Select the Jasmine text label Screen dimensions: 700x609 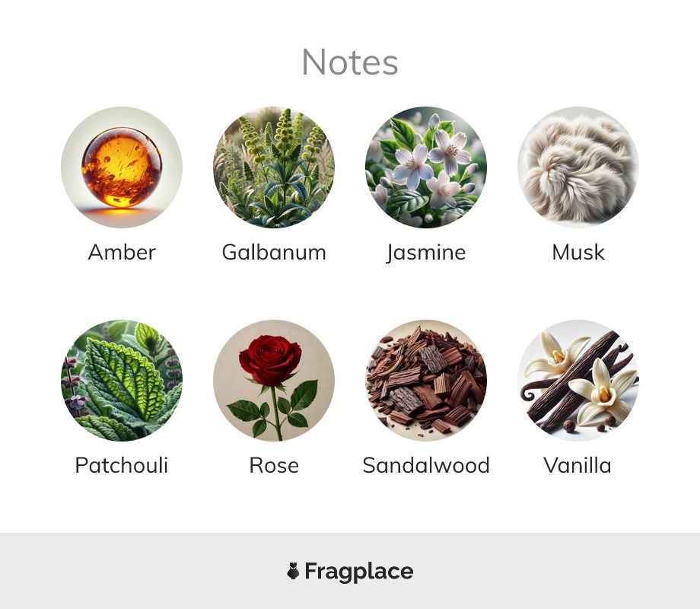pyautogui.click(x=426, y=253)
